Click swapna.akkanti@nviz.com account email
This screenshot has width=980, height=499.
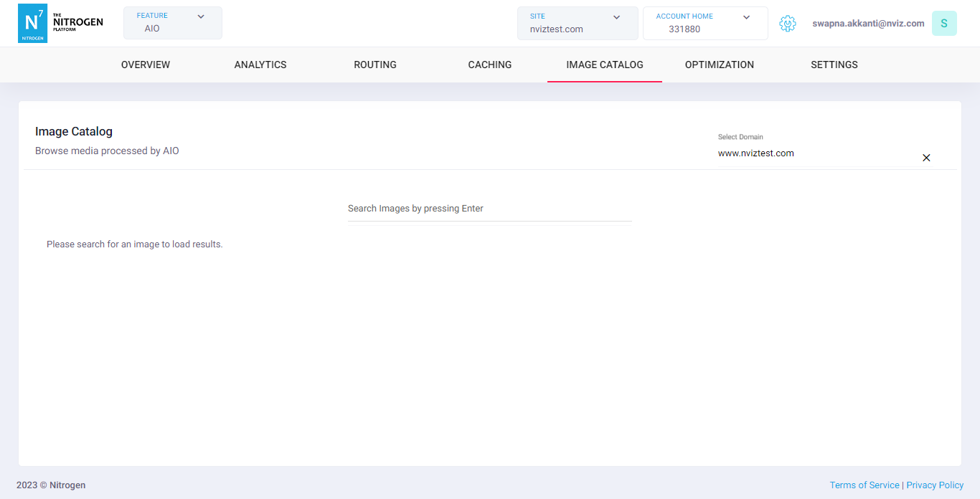(868, 23)
